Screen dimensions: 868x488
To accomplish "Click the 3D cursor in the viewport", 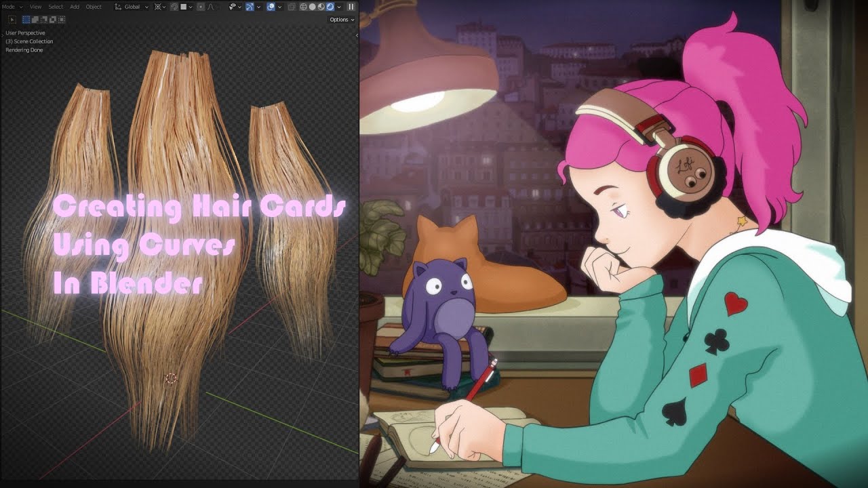I will (171, 378).
